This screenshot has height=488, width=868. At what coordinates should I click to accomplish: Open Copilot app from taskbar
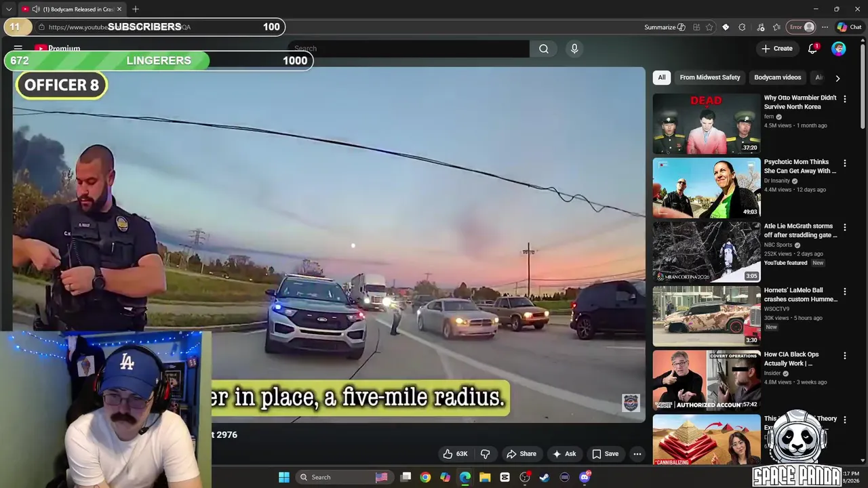(x=445, y=477)
